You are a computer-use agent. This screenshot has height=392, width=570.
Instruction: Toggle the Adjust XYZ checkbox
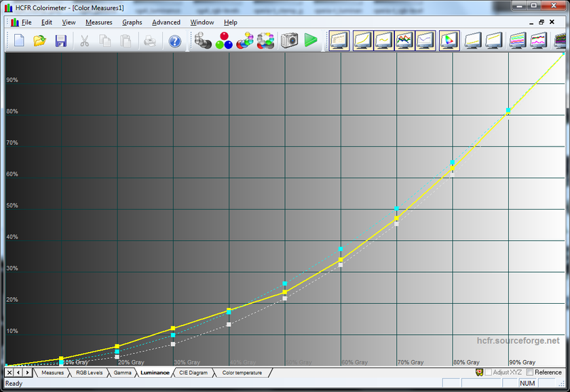[x=489, y=372]
